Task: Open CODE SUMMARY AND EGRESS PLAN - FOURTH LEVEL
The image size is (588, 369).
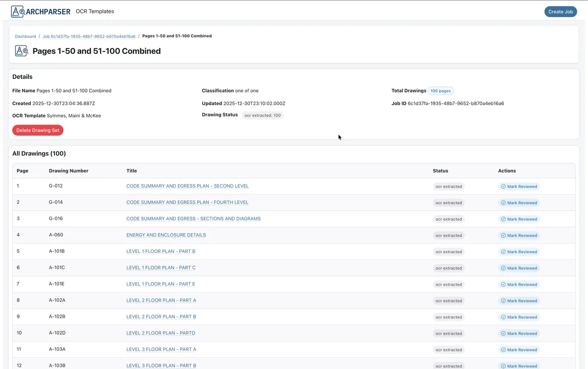Action: pos(187,202)
